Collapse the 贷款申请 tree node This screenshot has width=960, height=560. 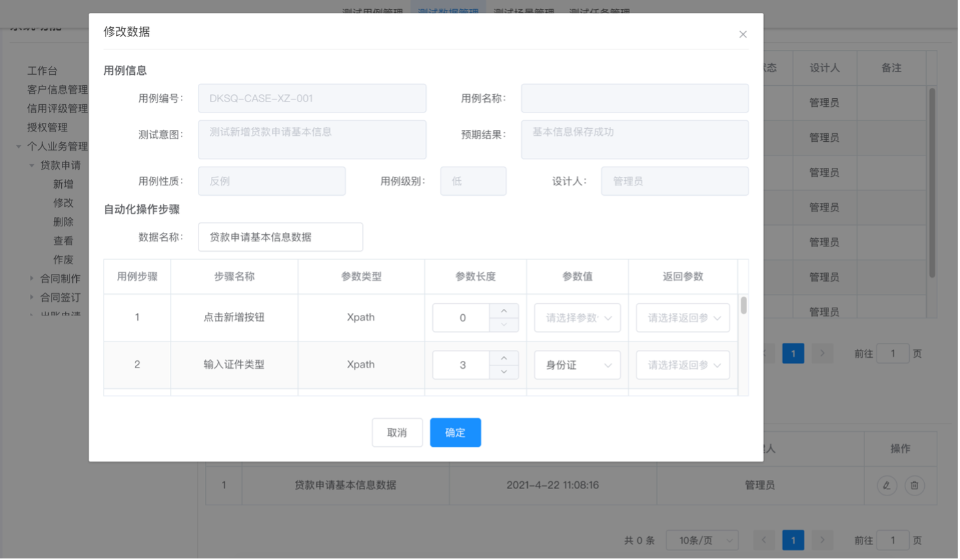(32, 165)
